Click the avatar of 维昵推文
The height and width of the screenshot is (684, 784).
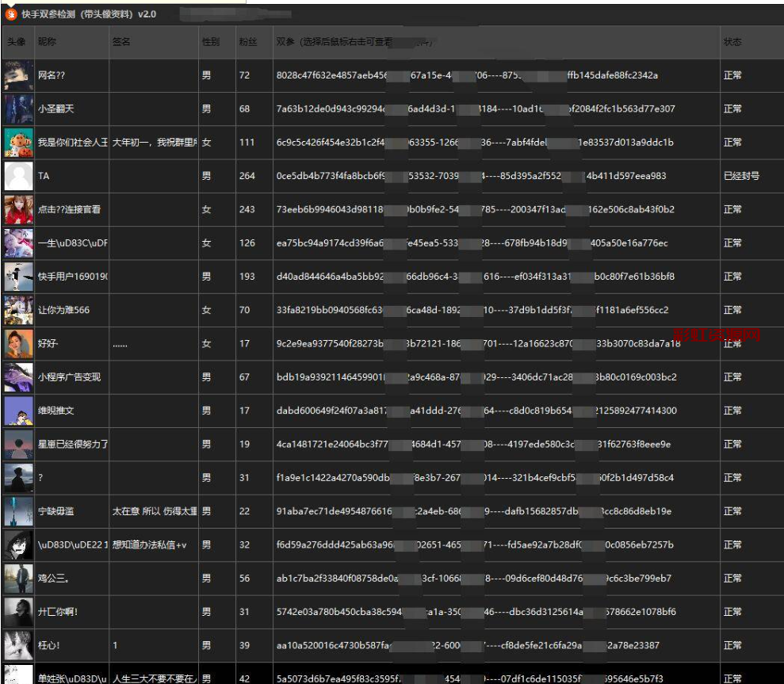18,411
